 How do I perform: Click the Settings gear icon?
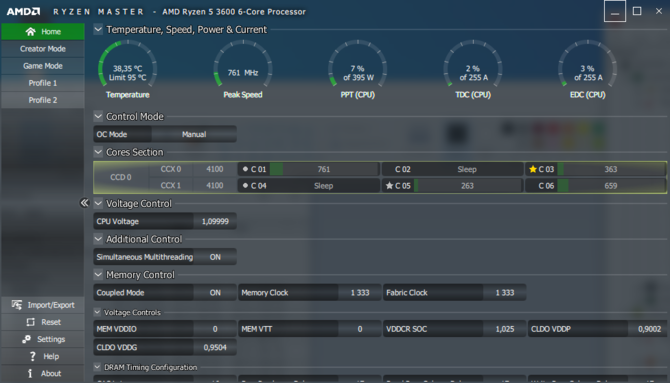tap(26, 339)
